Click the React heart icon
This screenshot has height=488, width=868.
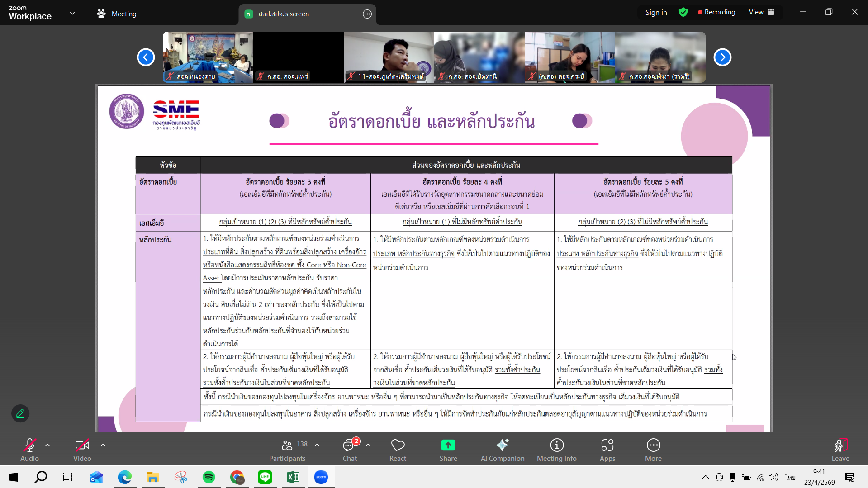coord(398,450)
